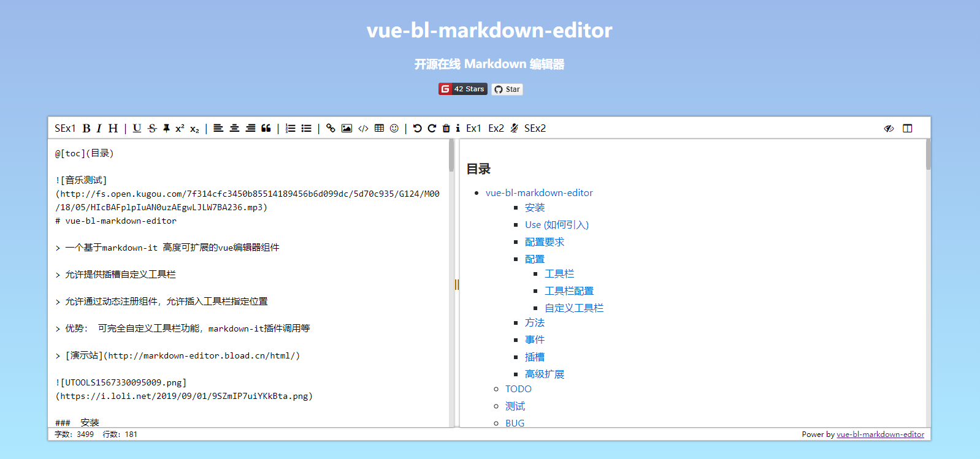Jump to vue-bl-markdown-editor in table of contents
Viewport: 980px width, 459px height.
pos(539,192)
